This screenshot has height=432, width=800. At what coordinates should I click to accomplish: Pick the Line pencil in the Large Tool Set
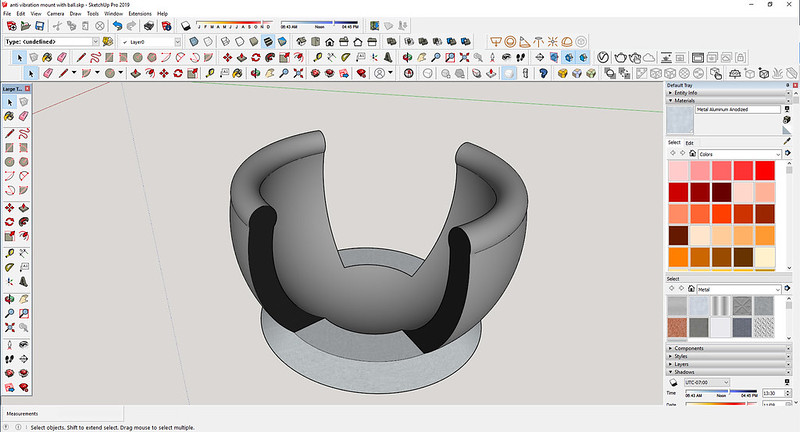9,134
